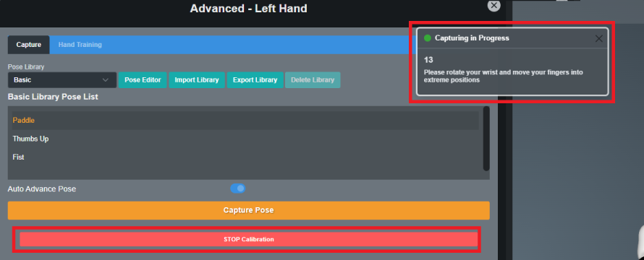Viewport: 644px width, 260px height.
Task: Select the Fist pose entry
Action: (245, 157)
